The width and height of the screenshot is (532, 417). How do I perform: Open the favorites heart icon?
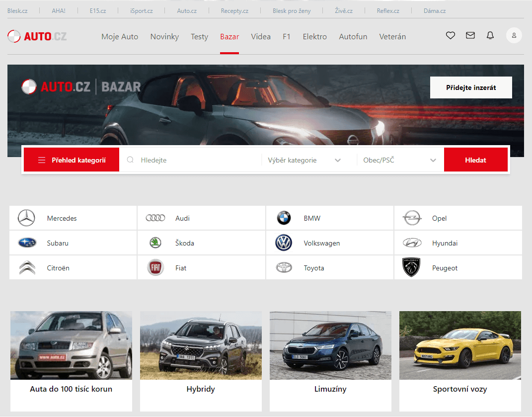(x=450, y=35)
